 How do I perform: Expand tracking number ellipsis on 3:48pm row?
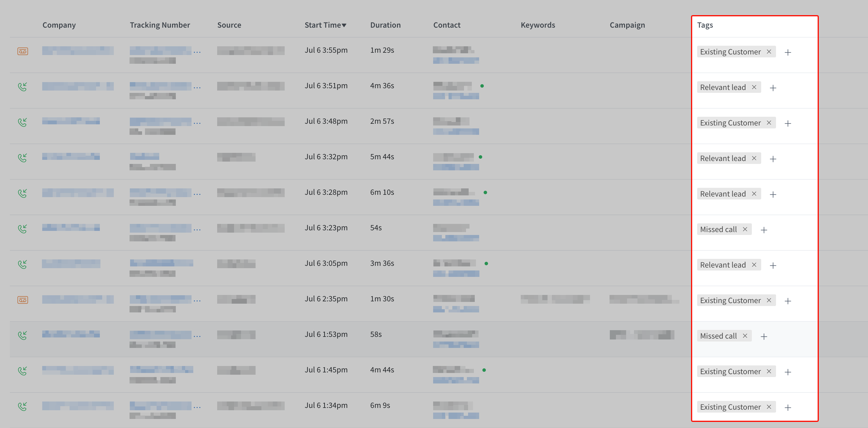point(197,123)
